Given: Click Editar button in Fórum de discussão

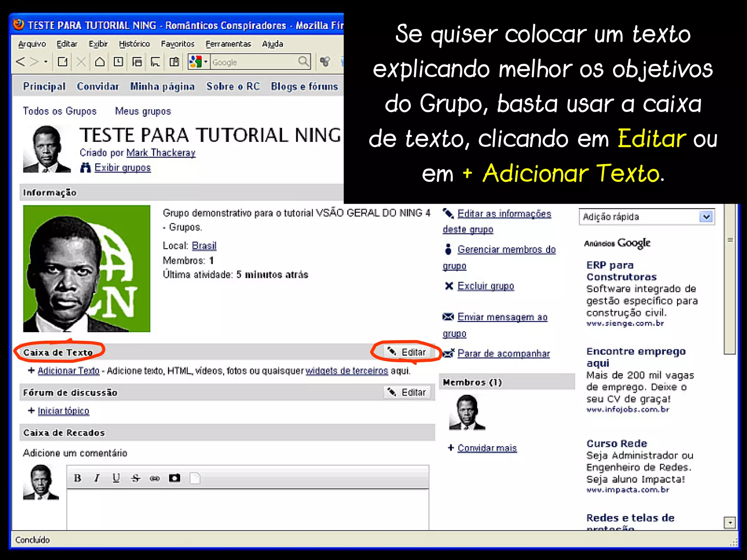Looking at the screenshot, I should tap(407, 392).
